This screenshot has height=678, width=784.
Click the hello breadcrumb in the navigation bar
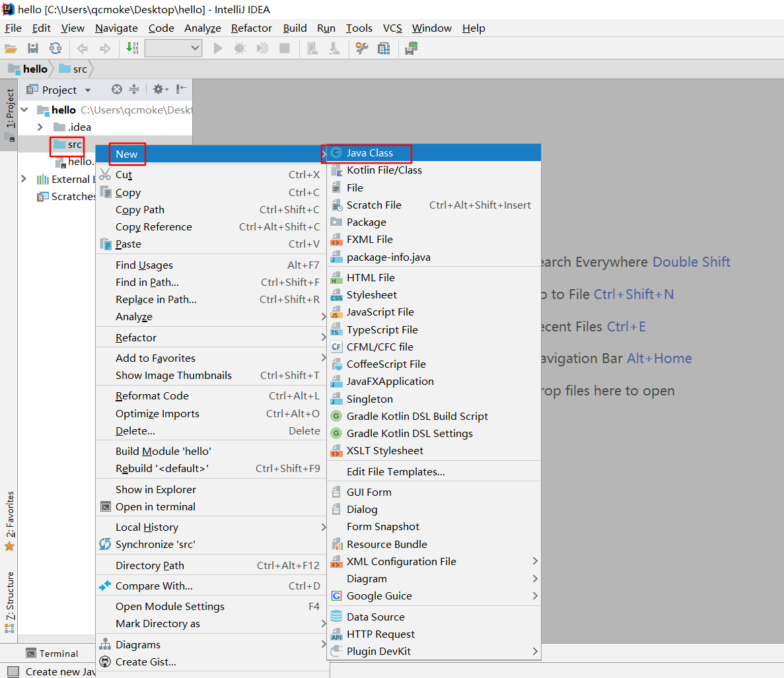click(x=28, y=69)
